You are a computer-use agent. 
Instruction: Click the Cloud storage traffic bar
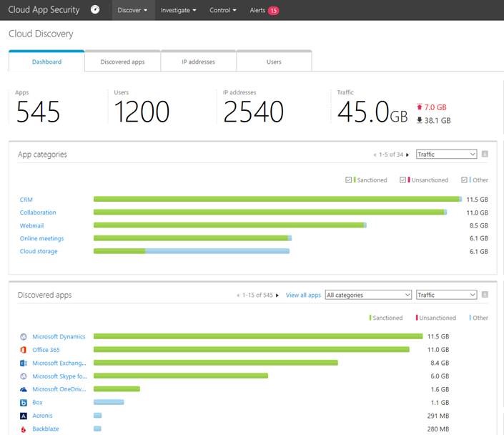(x=192, y=251)
